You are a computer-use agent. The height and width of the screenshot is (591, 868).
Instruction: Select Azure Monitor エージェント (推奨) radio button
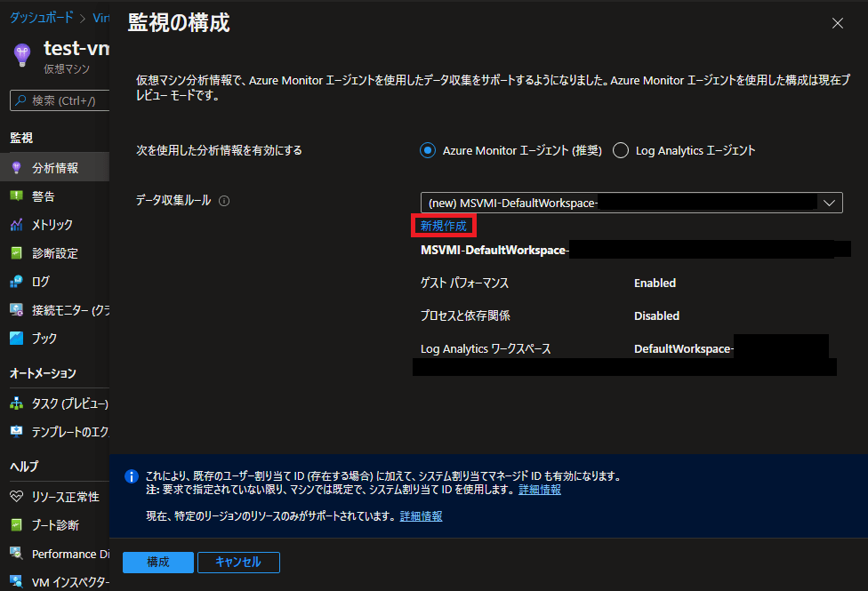[428, 150]
